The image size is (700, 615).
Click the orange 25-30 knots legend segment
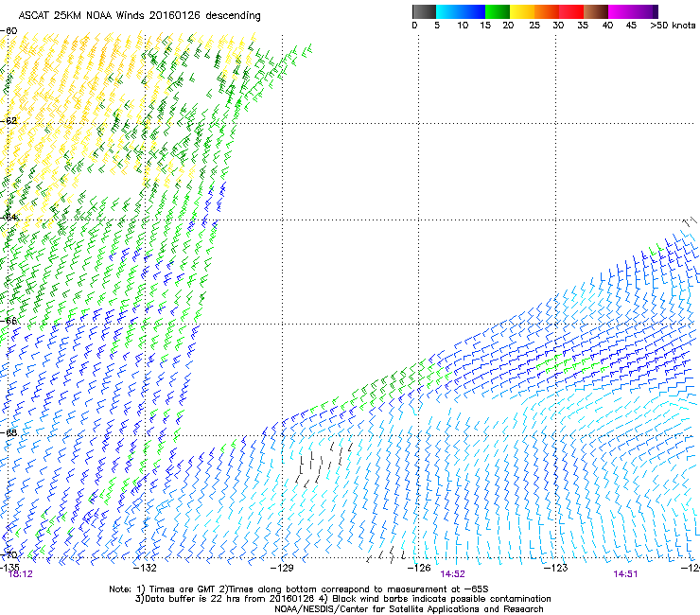click(x=547, y=11)
